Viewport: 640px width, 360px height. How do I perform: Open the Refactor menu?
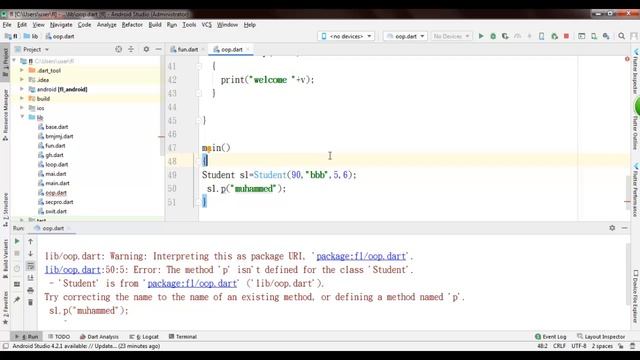pos(132,25)
